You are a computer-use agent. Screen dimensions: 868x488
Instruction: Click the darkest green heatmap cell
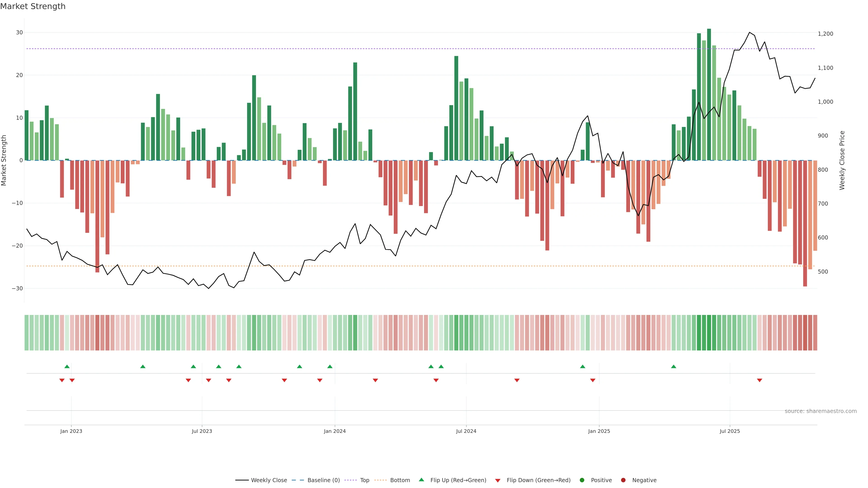(x=709, y=332)
